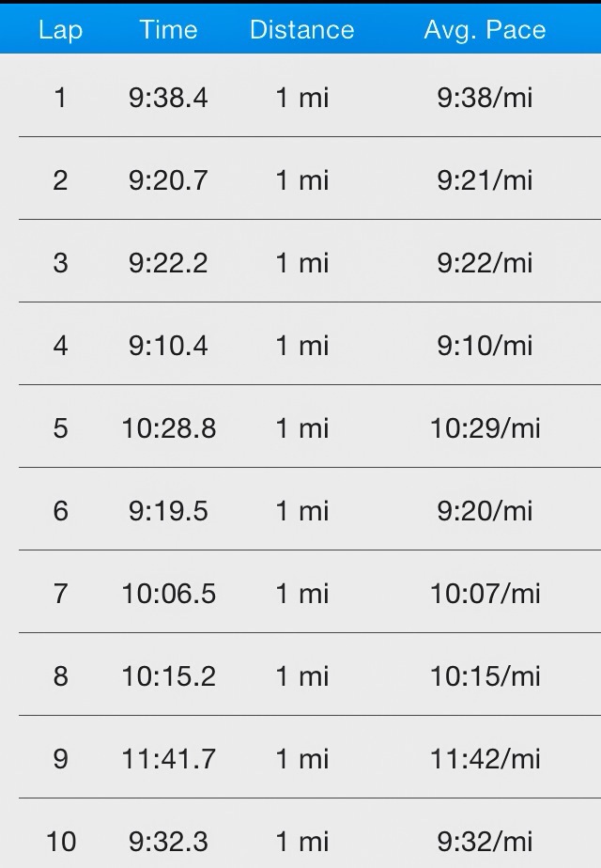Select lap 4 time 9:10.4
This screenshot has width=601, height=868.
168,346
